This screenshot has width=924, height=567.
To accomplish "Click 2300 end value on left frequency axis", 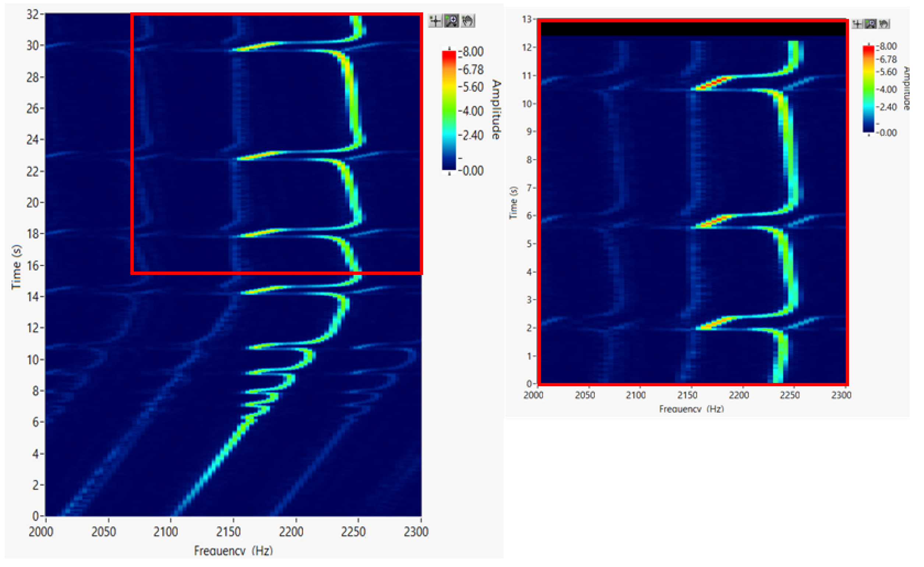I will pos(416,532).
